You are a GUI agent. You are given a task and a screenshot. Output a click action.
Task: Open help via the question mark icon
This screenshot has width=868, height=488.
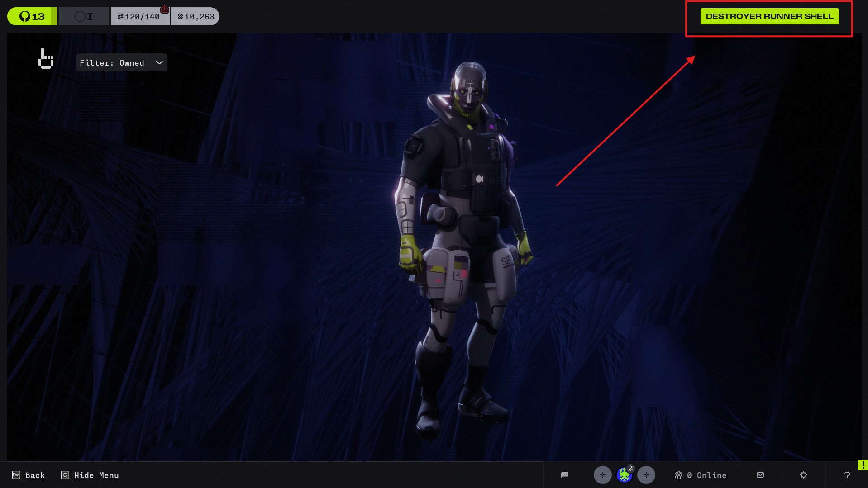click(847, 475)
